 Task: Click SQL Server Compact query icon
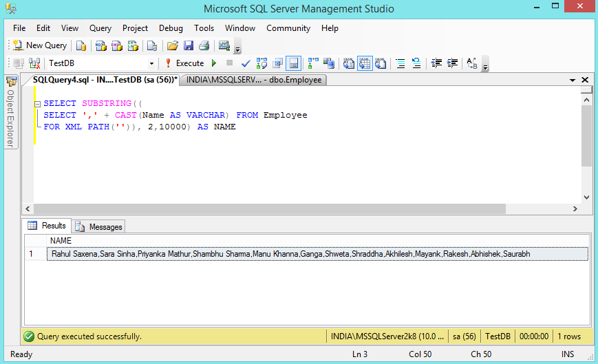coord(152,45)
